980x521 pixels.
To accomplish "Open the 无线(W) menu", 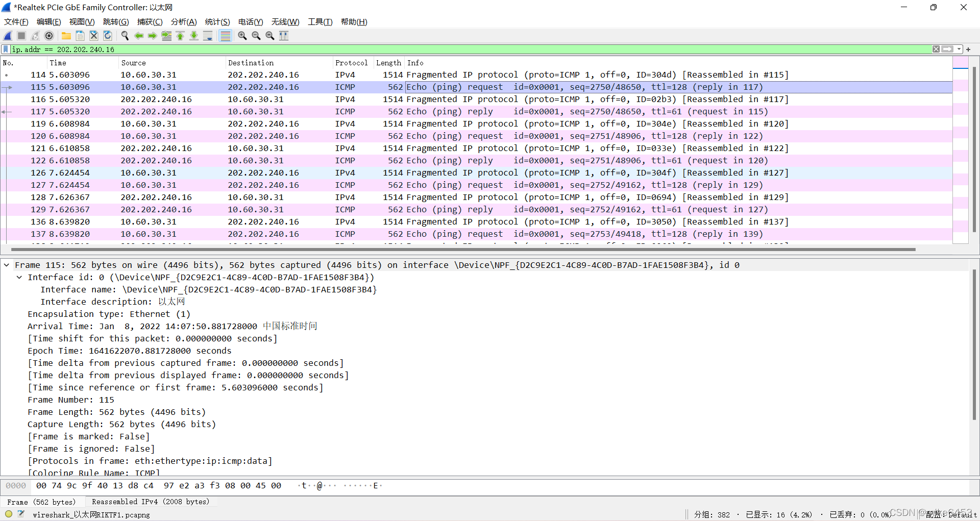I will click(285, 22).
